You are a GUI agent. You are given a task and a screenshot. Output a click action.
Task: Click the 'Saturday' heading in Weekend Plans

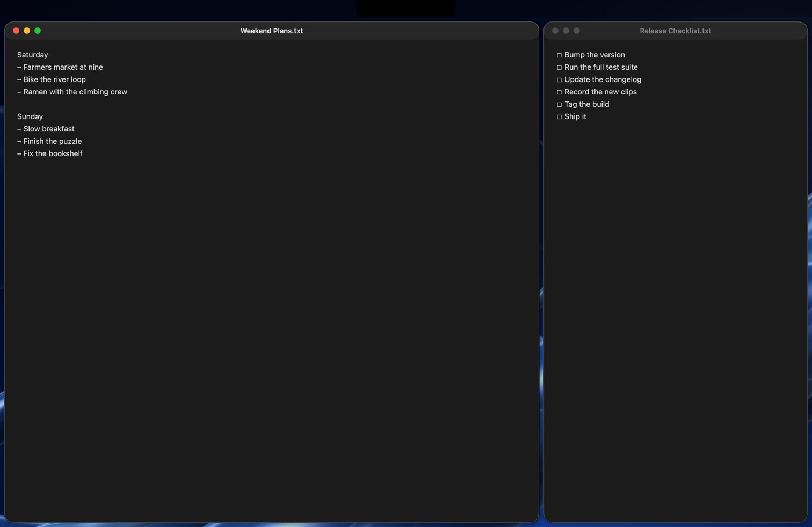point(33,55)
